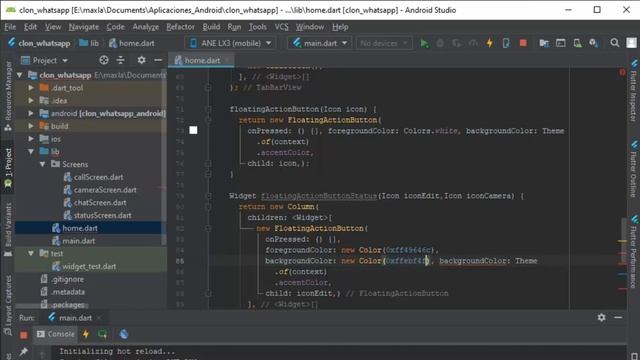This screenshot has width=640, height=360.
Task: Collapse the Screens folder
Action: (x=42, y=164)
